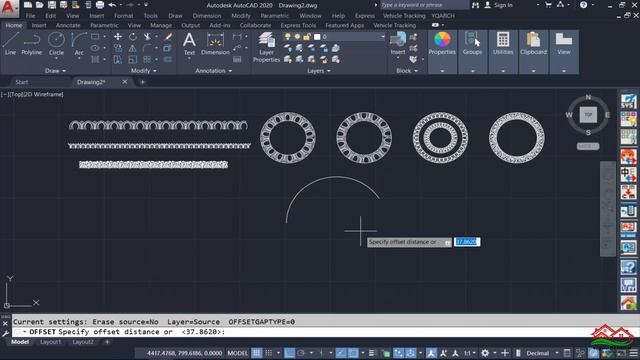Expand the Annotation panel
Image resolution: width=640 pixels, height=360 pixels.
click(x=213, y=71)
